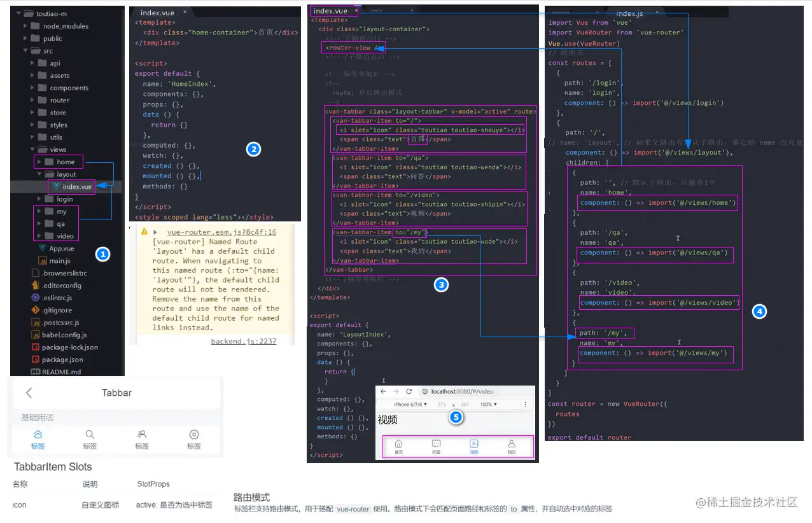Click the path: '/login' code line
812x523 pixels.
594,83
